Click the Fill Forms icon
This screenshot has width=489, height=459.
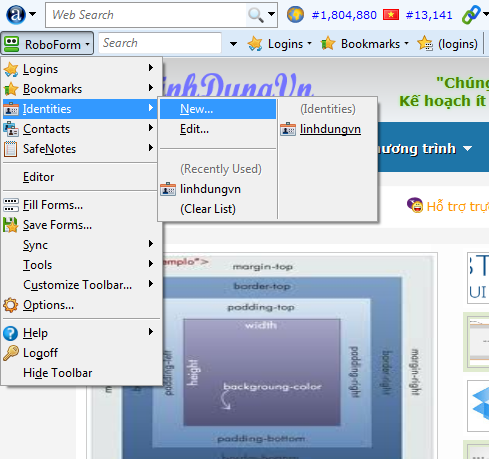(11, 205)
